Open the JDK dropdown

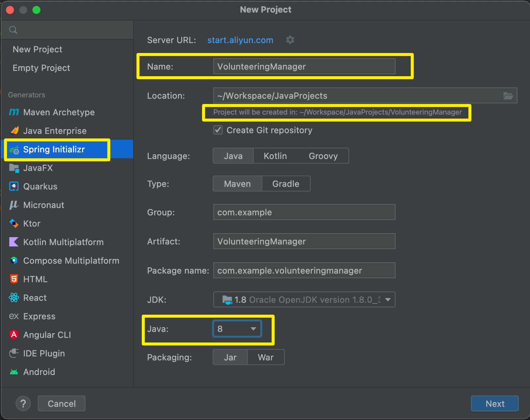coord(304,300)
